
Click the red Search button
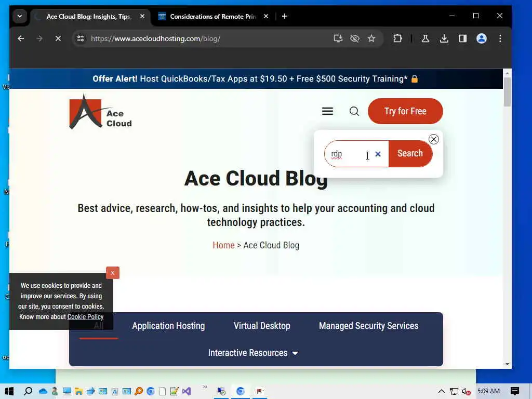(410, 154)
